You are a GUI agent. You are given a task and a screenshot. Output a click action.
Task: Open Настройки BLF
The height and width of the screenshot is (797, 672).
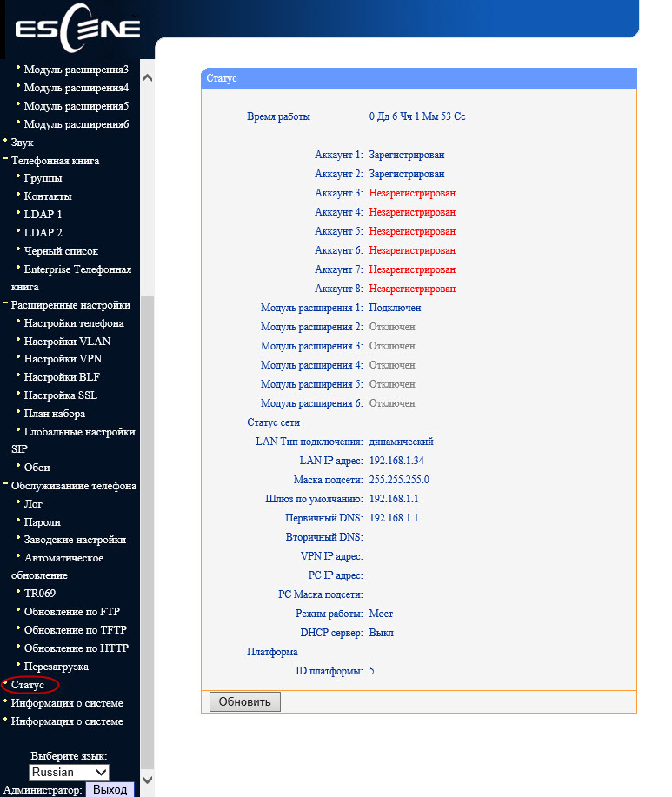62,377
